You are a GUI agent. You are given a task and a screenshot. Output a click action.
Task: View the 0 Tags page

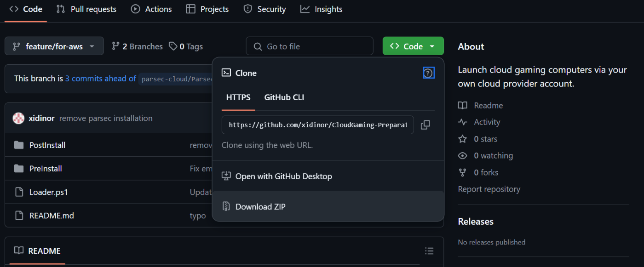pyautogui.click(x=186, y=46)
